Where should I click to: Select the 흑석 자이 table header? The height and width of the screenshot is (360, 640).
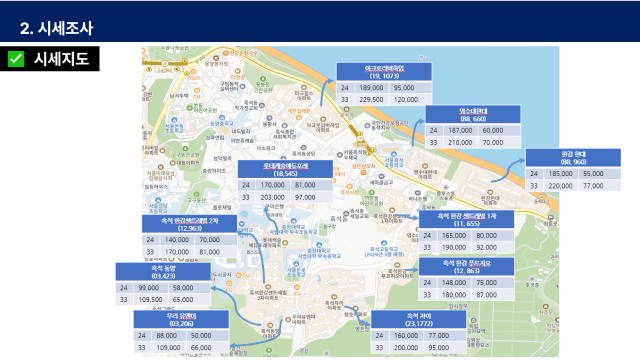tap(418, 320)
